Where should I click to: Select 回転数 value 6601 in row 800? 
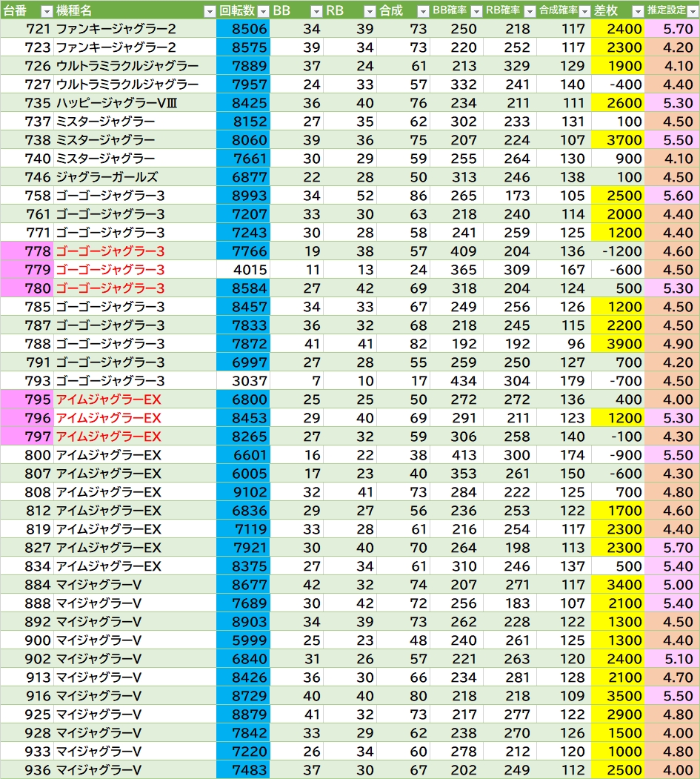pyautogui.click(x=243, y=455)
